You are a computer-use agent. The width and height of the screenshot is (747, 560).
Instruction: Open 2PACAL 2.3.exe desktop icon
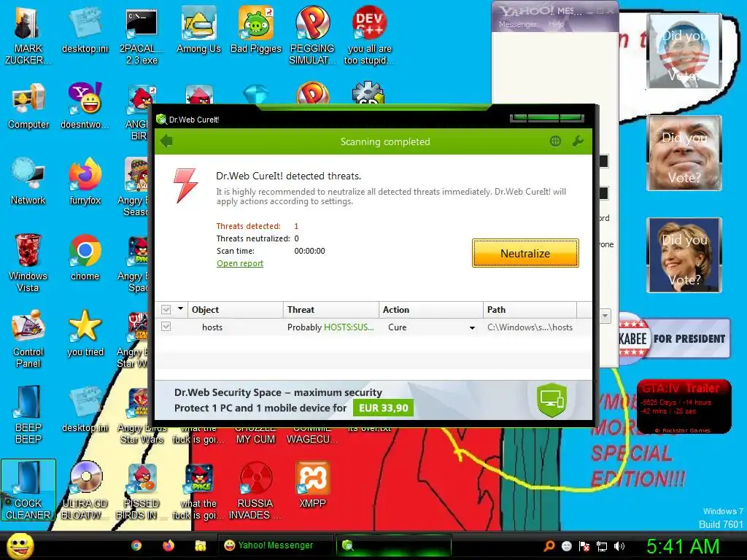(142, 36)
